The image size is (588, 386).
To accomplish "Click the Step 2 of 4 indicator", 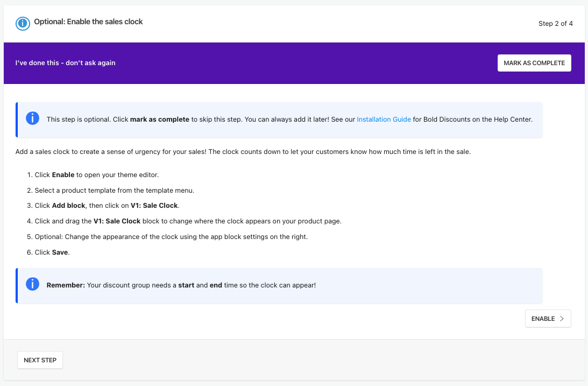I will pos(556,23).
